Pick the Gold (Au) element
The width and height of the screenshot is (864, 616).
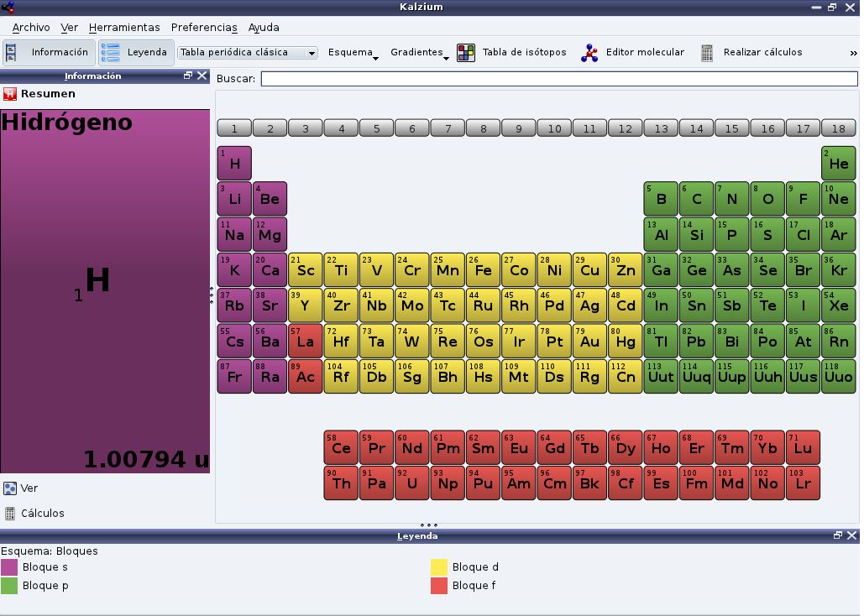[590, 341]
